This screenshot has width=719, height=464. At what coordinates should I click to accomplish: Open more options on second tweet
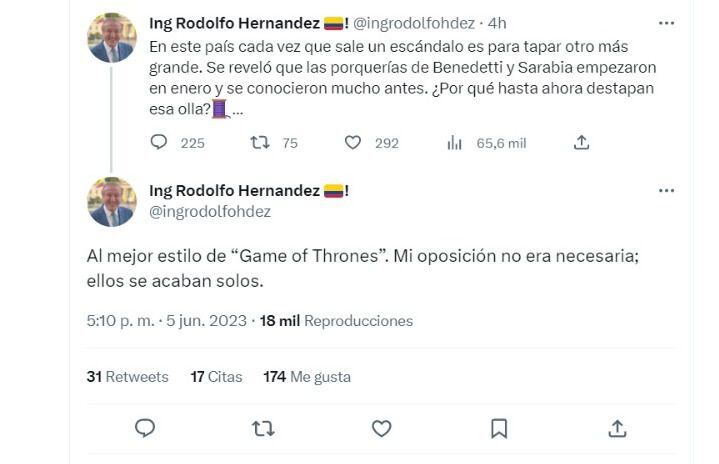(665, 190)
